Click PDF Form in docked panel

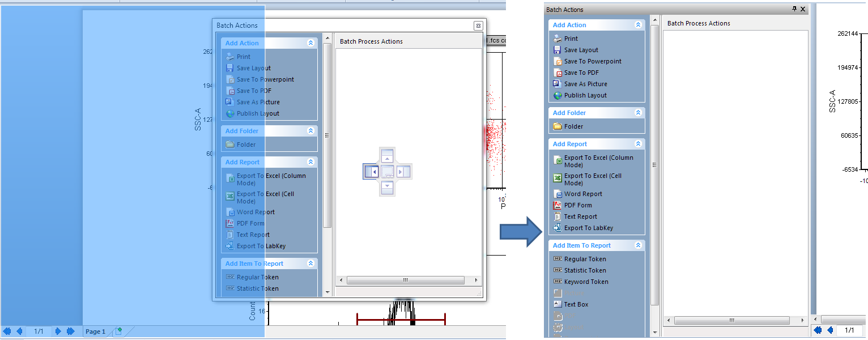577,205
